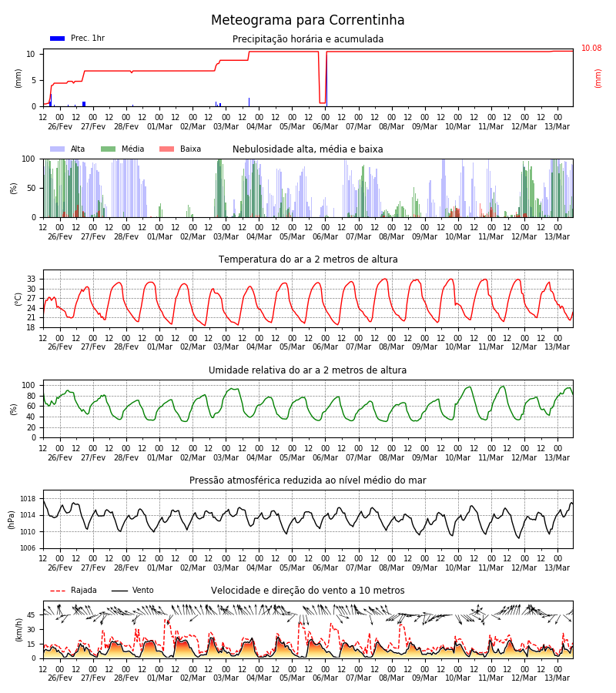Click the Vento solid line legend marker
The height and width of the screenshot is (693, 616).
tap(119, 591)
